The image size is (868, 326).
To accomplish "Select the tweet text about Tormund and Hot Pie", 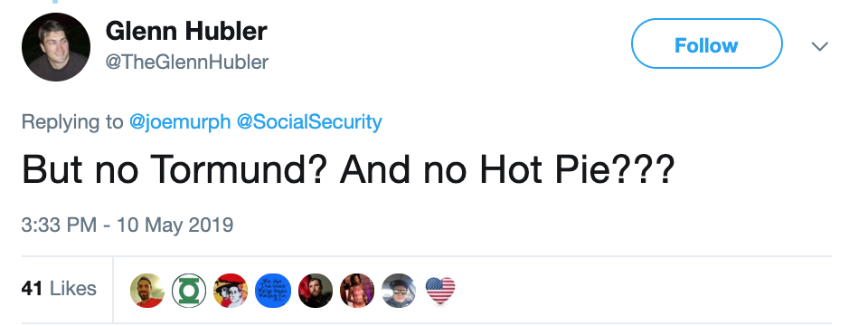I will [348, 169].
